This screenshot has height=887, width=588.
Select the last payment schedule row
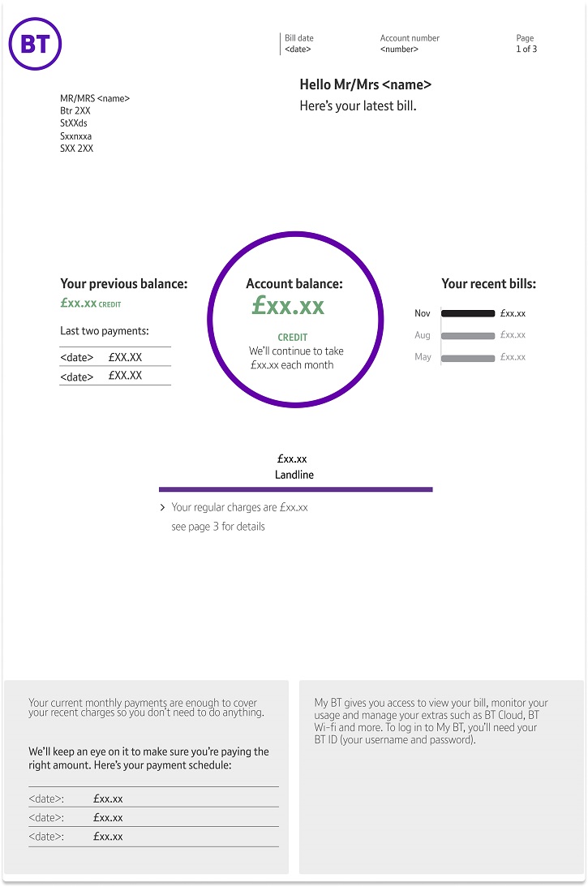tap(153, 837)
